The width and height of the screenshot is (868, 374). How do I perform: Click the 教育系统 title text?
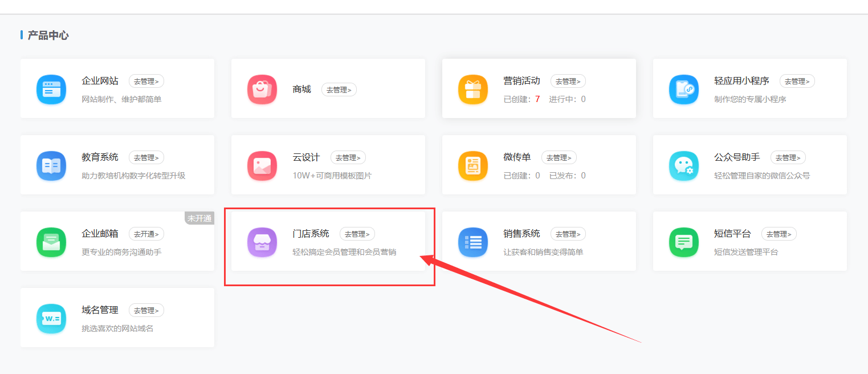coord(100,157)
